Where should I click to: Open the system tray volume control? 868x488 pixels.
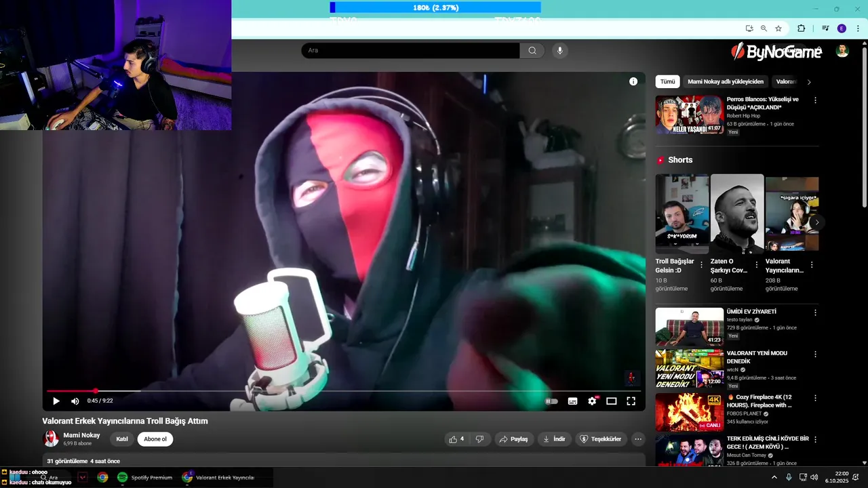pyautogui.click(x=814, y=477)
